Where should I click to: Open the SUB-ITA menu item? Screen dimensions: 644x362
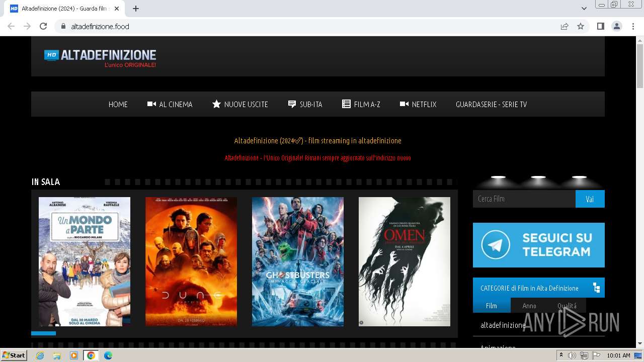(305, 104)
